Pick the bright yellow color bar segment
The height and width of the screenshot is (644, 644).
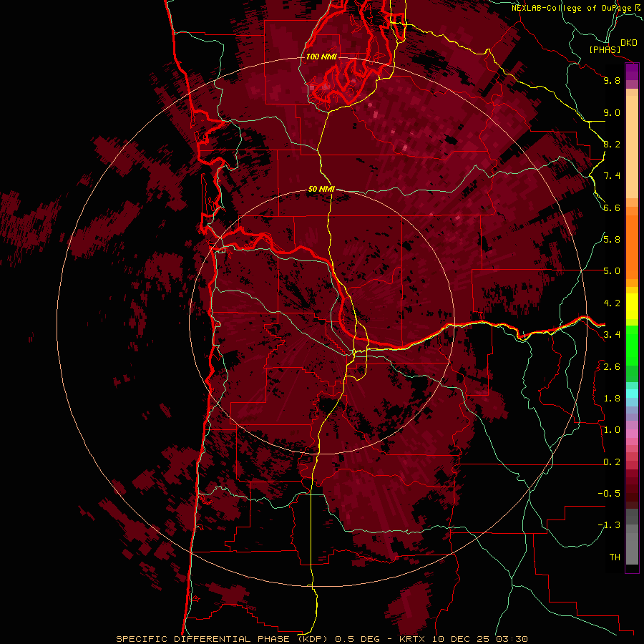[632, 306]
